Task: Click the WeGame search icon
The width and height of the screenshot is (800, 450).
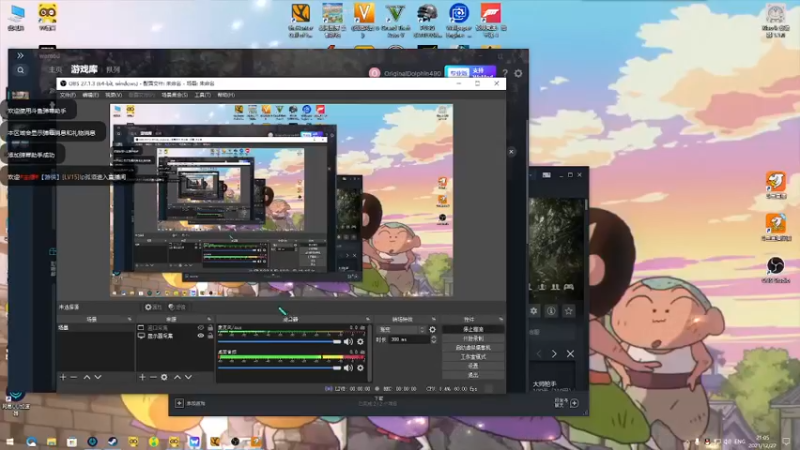Action: [x=20, y=70]
